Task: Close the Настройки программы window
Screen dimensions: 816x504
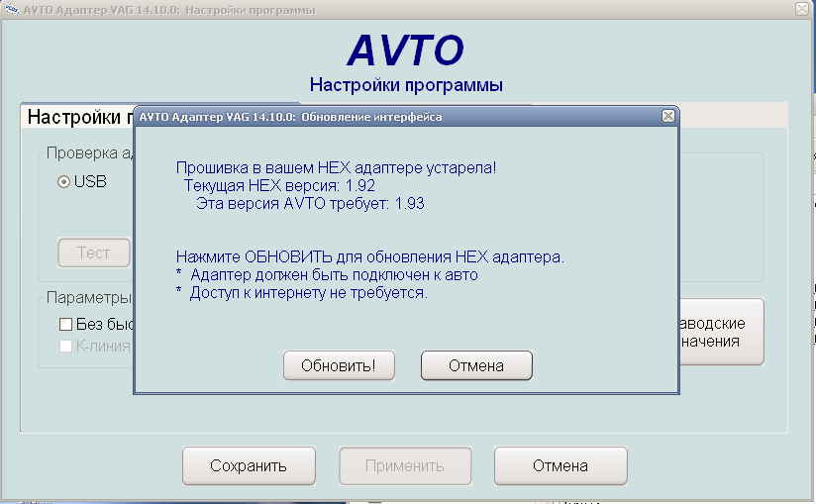Action: (802, 8)
